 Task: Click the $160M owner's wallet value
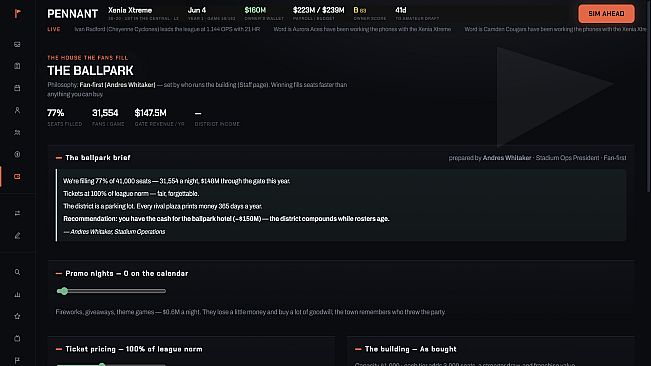click(x=255, y=10)
